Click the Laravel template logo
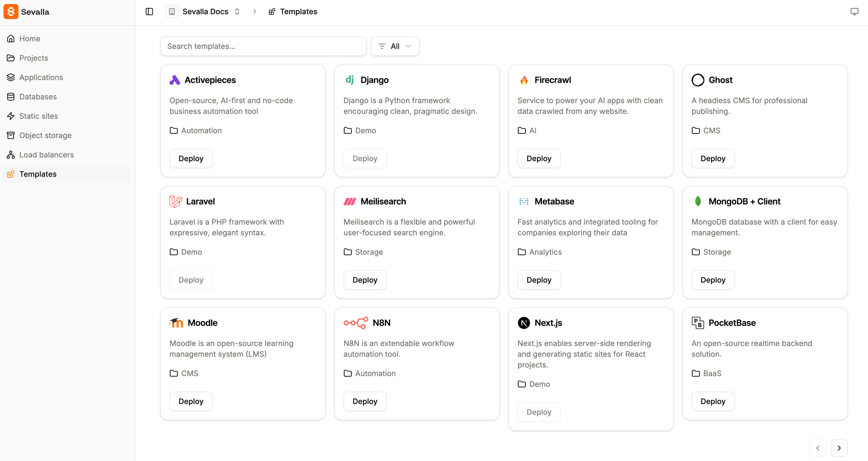868x461 pixels. 175,201
